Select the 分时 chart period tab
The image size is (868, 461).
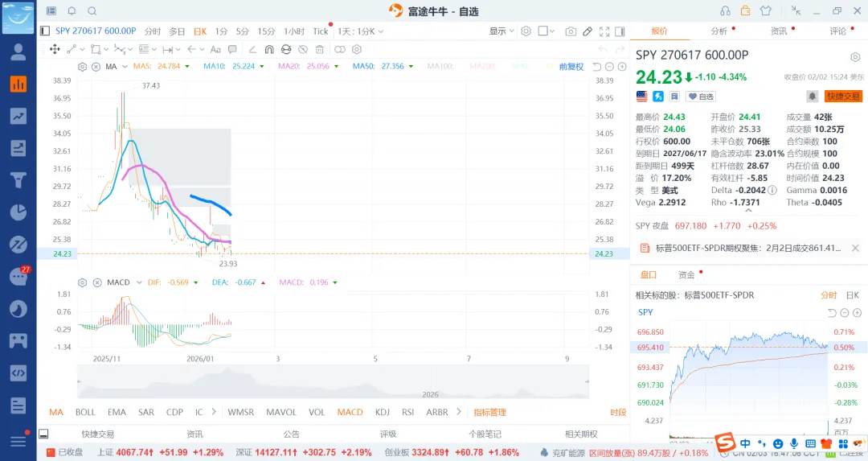tap(153, 31)
